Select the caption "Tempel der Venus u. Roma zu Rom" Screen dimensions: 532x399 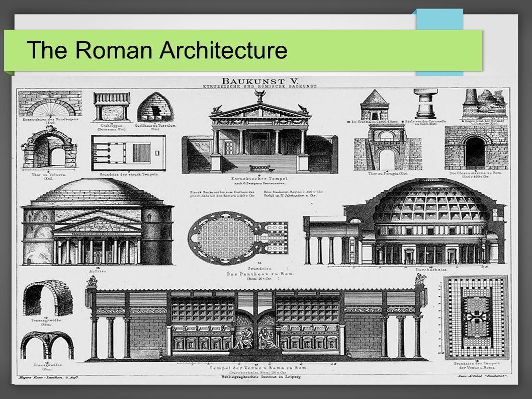click(x=258, y=368)
